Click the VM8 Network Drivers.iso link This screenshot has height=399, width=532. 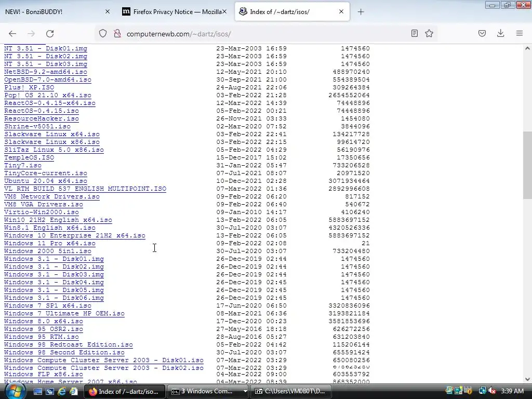coord(51,197)
